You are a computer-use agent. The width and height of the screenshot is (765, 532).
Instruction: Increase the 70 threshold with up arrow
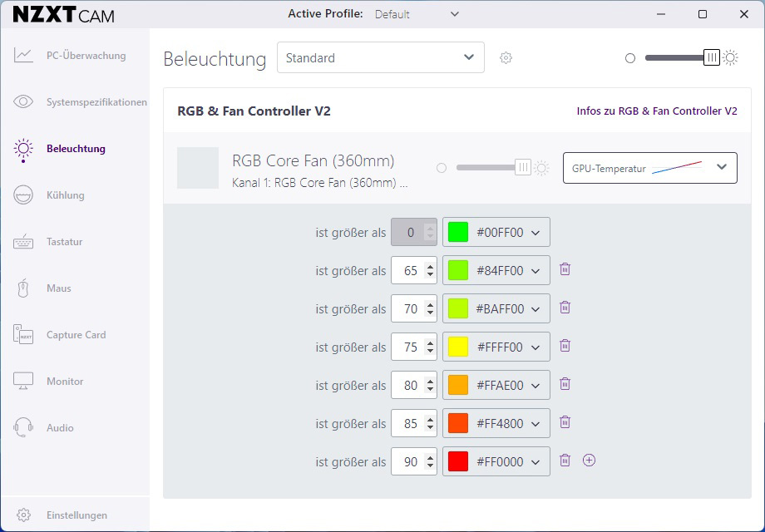pos(430,305)
